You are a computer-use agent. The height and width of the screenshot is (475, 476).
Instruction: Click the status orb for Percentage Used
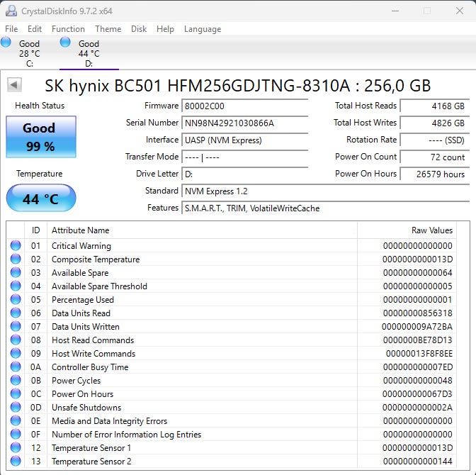[x=16, y=300]
